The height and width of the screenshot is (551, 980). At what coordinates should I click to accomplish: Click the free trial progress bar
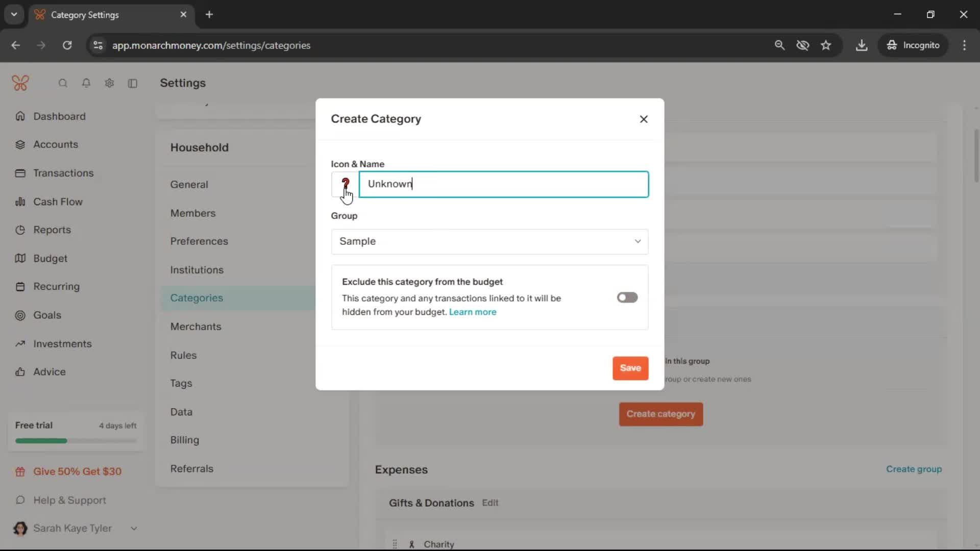click(x=76, y=441)
